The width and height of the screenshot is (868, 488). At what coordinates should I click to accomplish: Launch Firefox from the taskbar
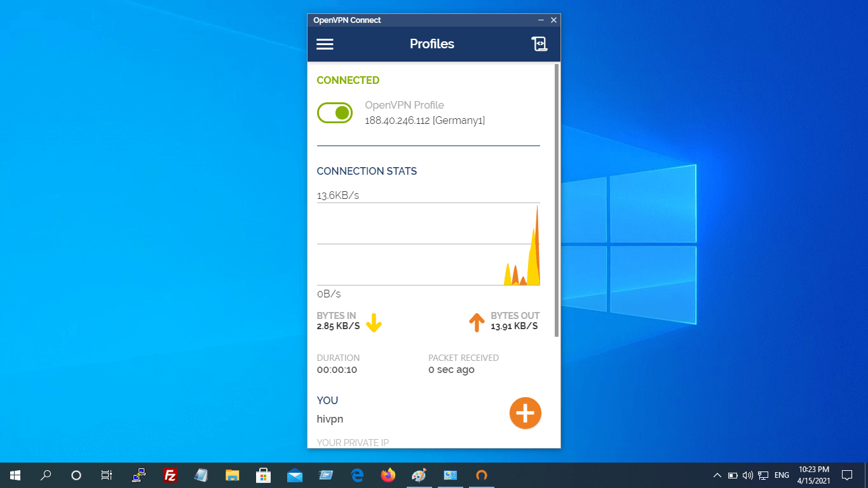point(388,475)
